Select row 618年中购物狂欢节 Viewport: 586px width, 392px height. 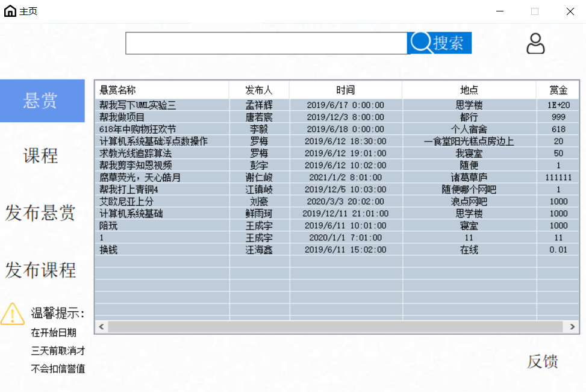(x=337, y=129)
